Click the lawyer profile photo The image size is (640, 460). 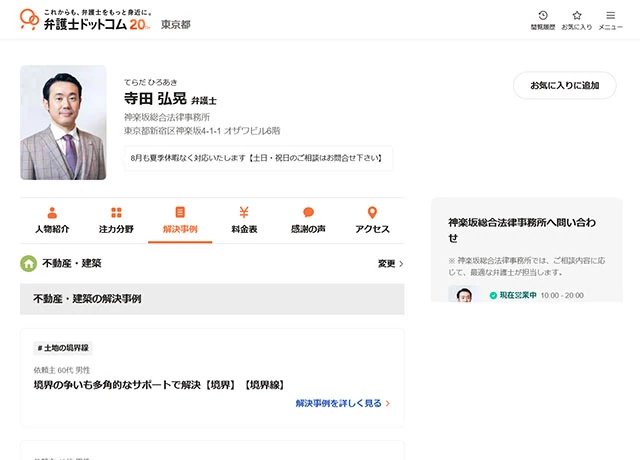[x=63, y=122]
